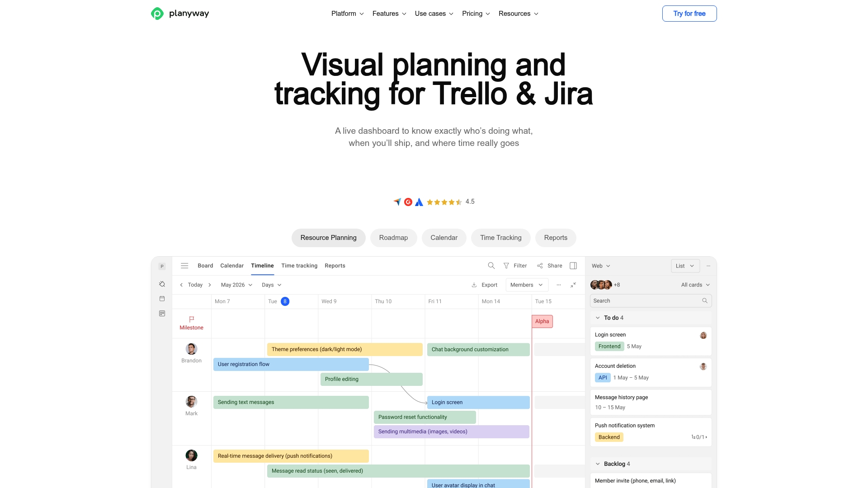This screenshot has height=488, width=868.
Task: Click the search magnifier icon near Filter
Action: [491, 266]
